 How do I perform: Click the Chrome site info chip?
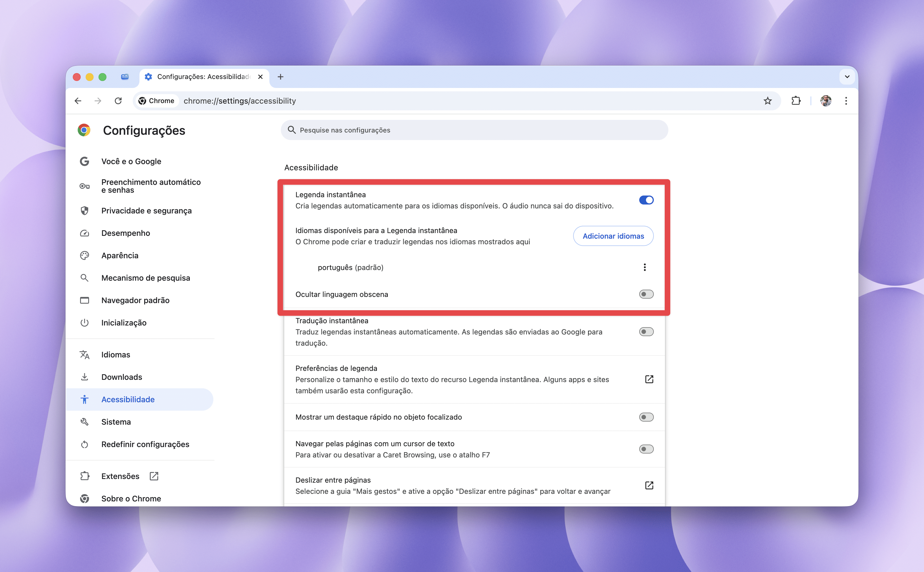tap(157, 101)
